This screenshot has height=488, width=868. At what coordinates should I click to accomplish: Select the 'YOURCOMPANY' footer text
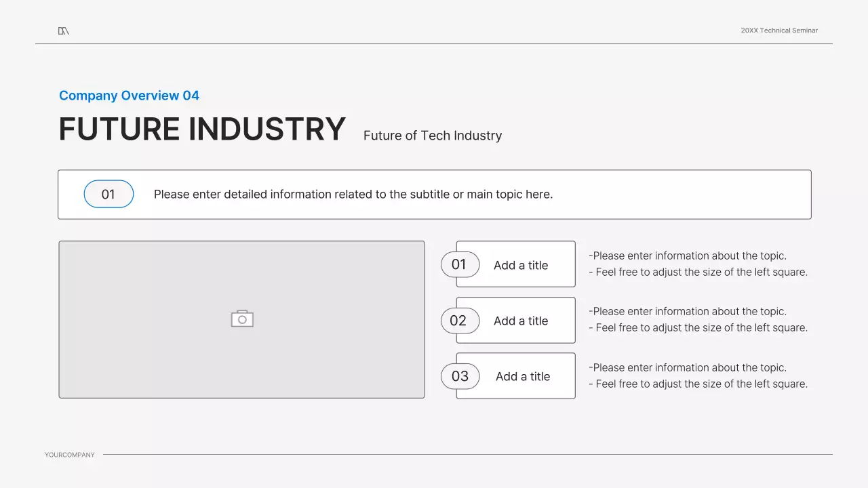coord(70,455)
